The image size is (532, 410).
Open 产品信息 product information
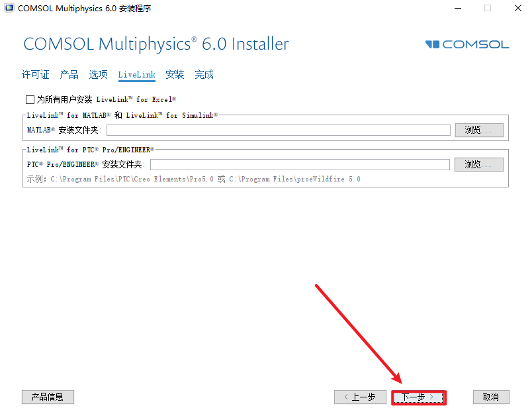(48, 397)
